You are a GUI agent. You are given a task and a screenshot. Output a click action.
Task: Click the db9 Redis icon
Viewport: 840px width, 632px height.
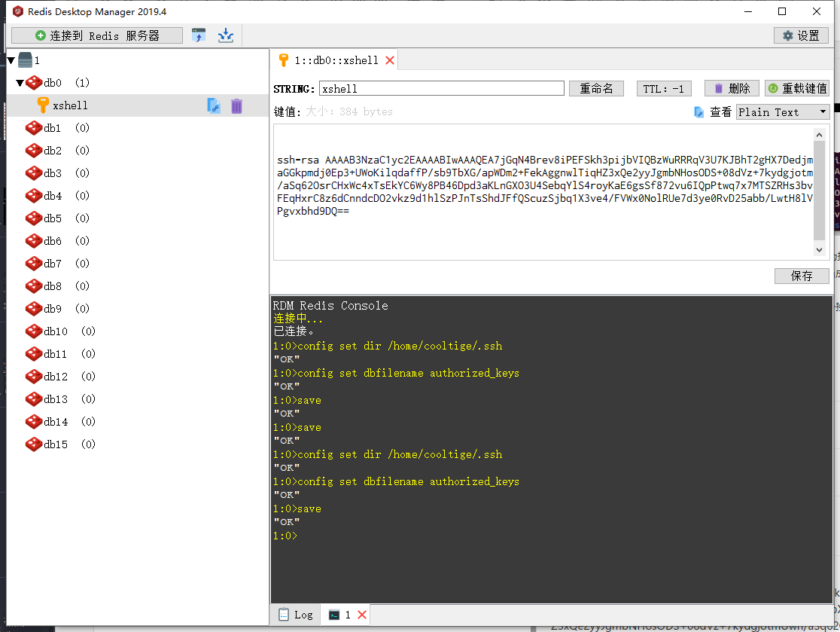[x=34, y=308]
